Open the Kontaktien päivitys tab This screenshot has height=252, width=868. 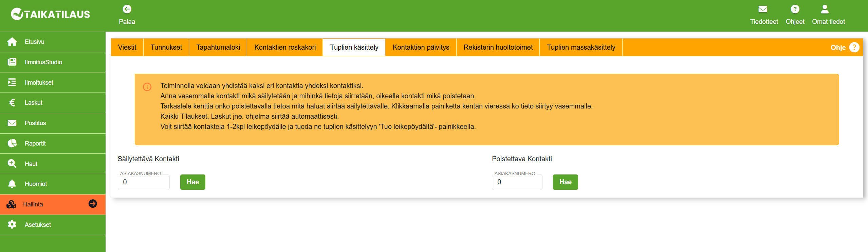(x=421, y=47)
